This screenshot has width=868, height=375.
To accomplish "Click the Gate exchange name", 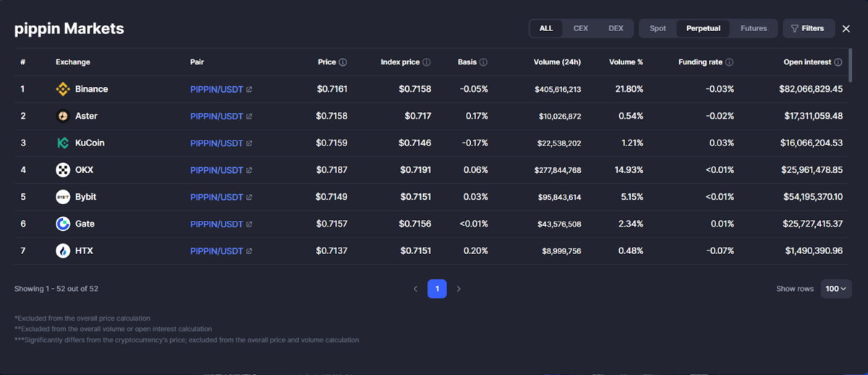I will [85, 224].
